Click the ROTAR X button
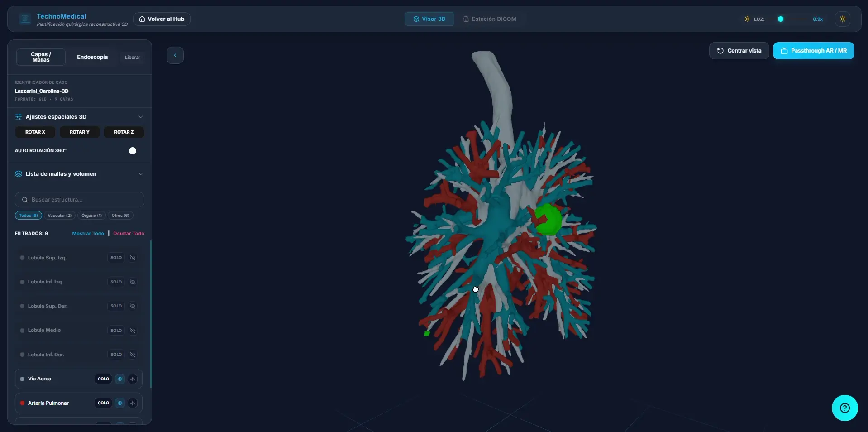 pos(35,132)
